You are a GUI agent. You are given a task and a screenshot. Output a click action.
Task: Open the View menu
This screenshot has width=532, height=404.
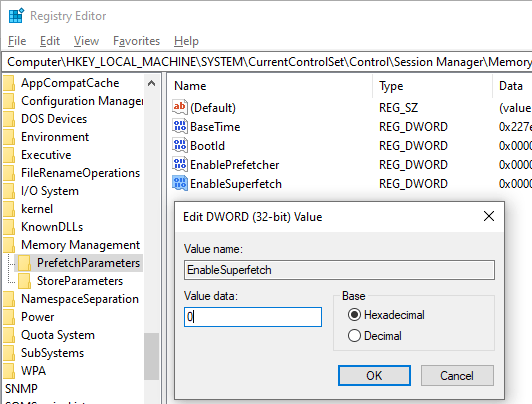[87, 41]
